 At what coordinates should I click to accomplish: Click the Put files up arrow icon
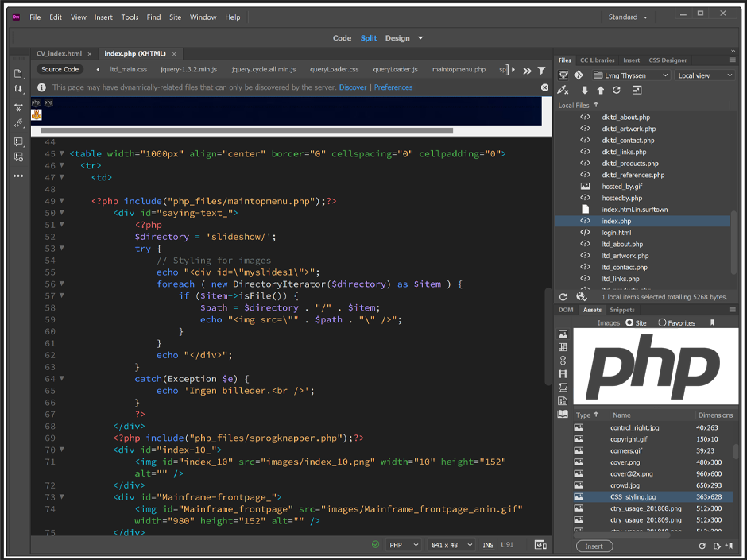601,91
